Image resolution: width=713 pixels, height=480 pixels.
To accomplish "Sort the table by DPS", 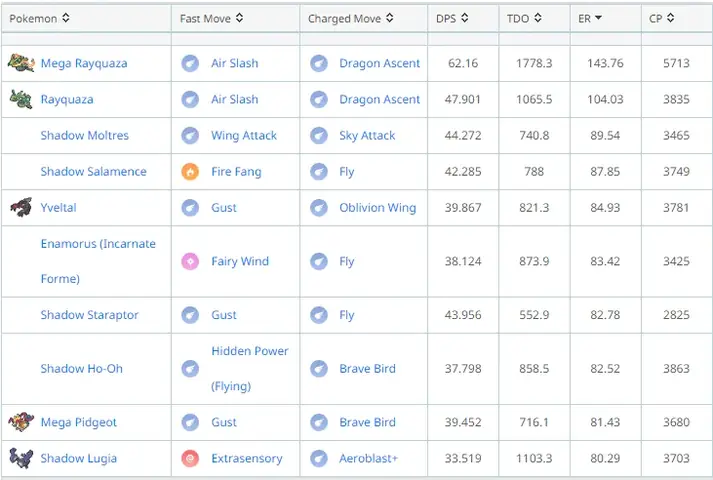I will pos(451,18).
